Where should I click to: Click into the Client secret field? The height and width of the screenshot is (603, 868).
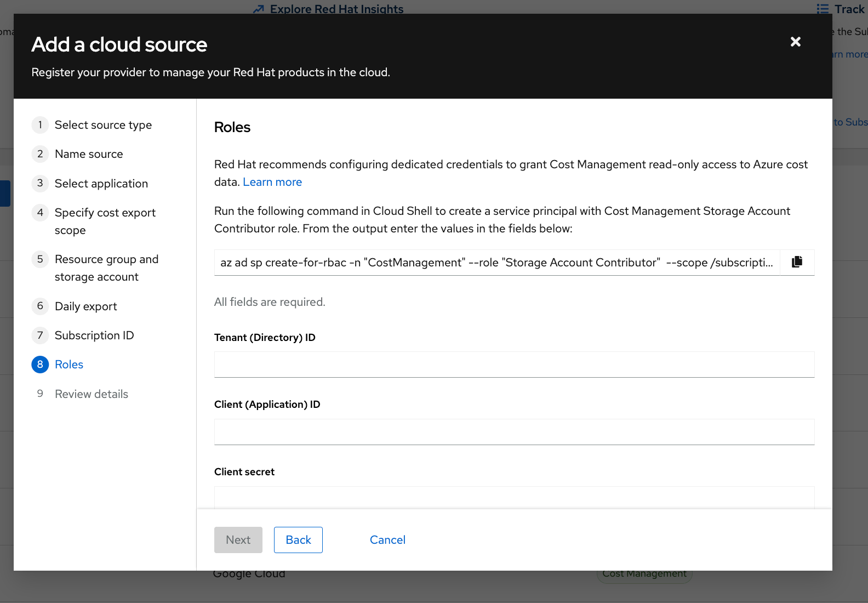513,497
